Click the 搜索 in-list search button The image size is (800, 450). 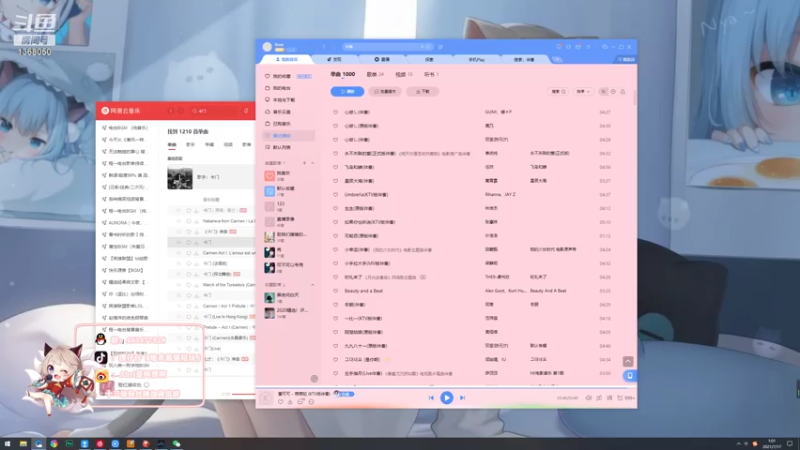(558, 91)
